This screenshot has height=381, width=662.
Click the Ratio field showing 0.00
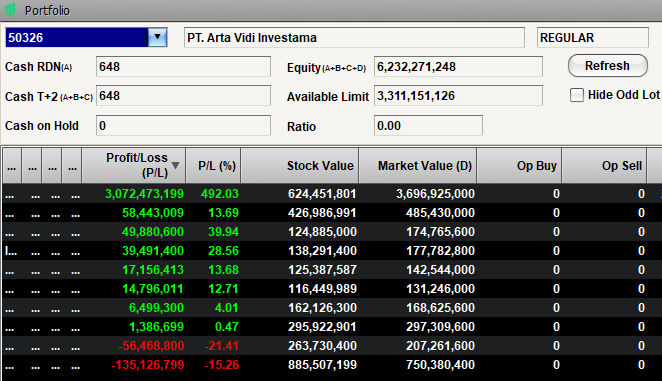428,125
